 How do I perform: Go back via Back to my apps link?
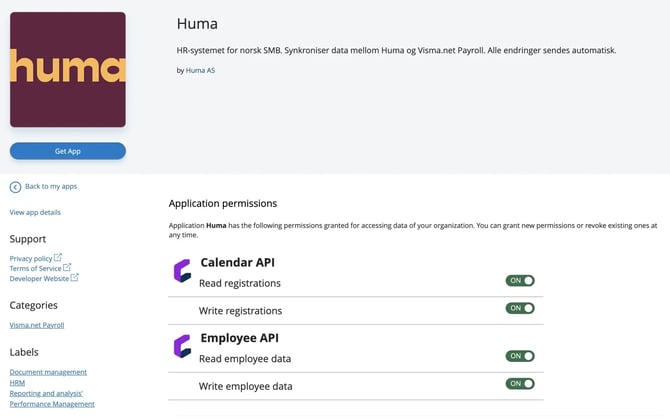pos(51,186)
